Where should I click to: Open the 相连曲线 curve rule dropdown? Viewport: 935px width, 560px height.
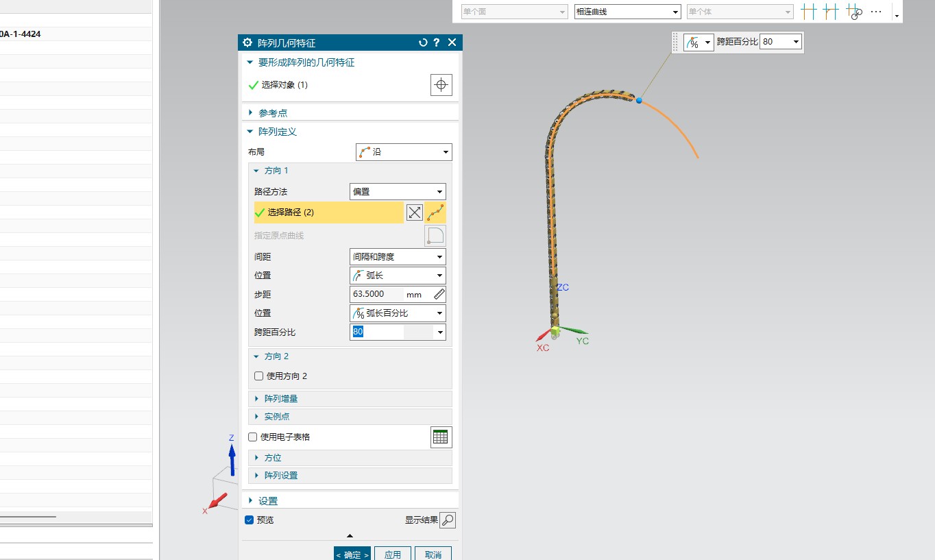click(x=627, y=12)
